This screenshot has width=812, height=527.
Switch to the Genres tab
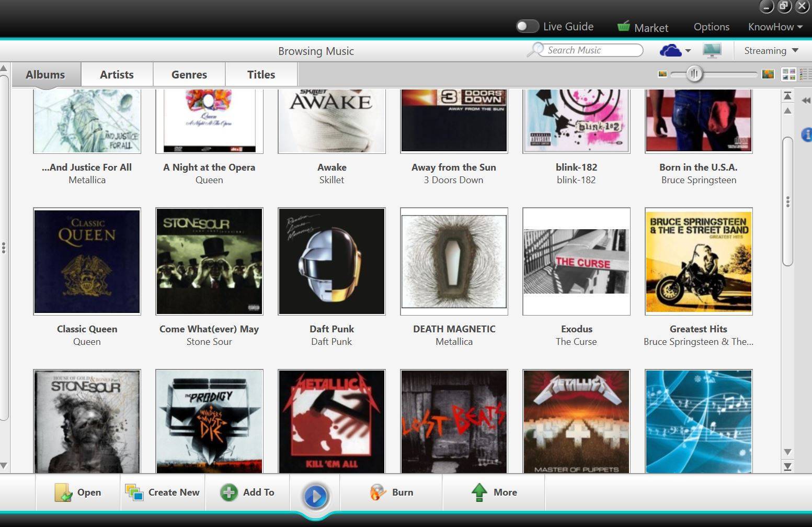[189, 74]
